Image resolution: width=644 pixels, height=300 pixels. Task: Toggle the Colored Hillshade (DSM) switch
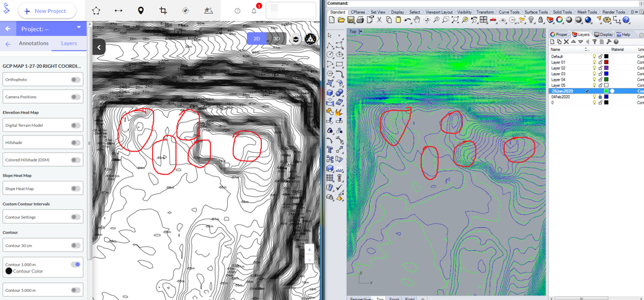coord(76,160)
